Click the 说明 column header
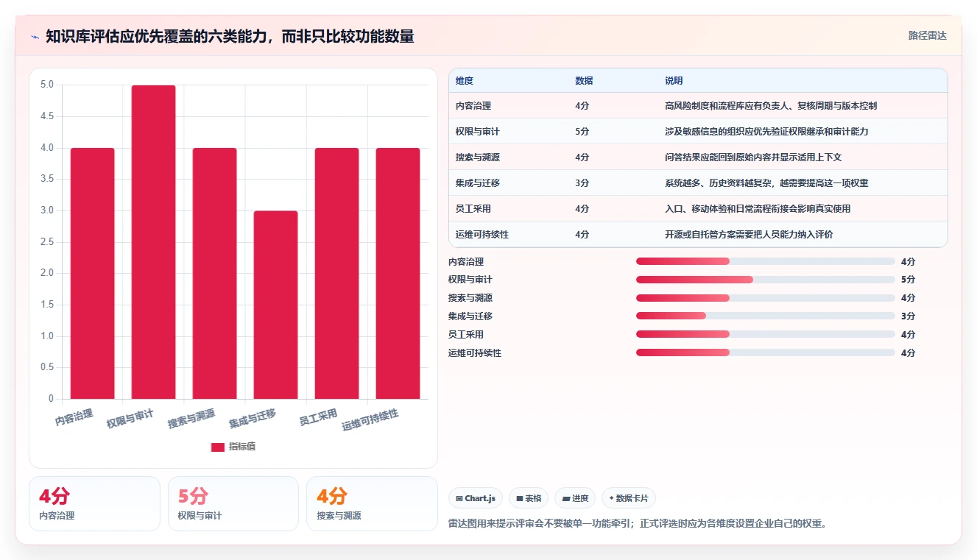The height and width of the screenshot is (560, 977). tap(674, 81)
